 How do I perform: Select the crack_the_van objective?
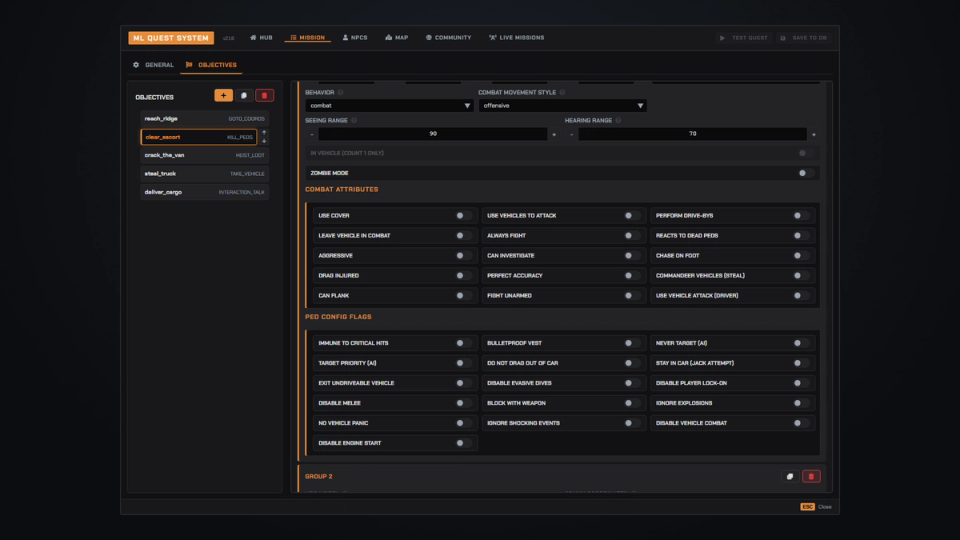[204, 156]
